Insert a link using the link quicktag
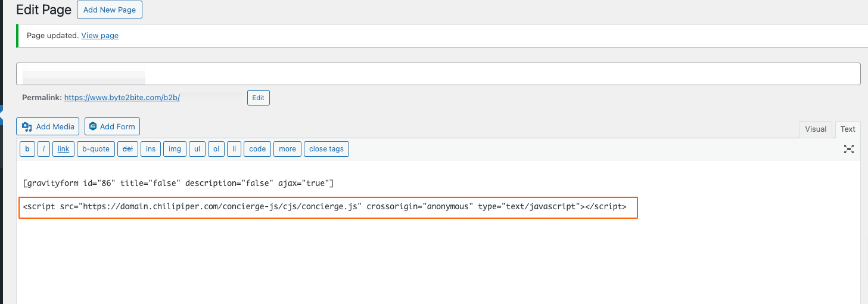Screen dimensions: 868x304 63,149
